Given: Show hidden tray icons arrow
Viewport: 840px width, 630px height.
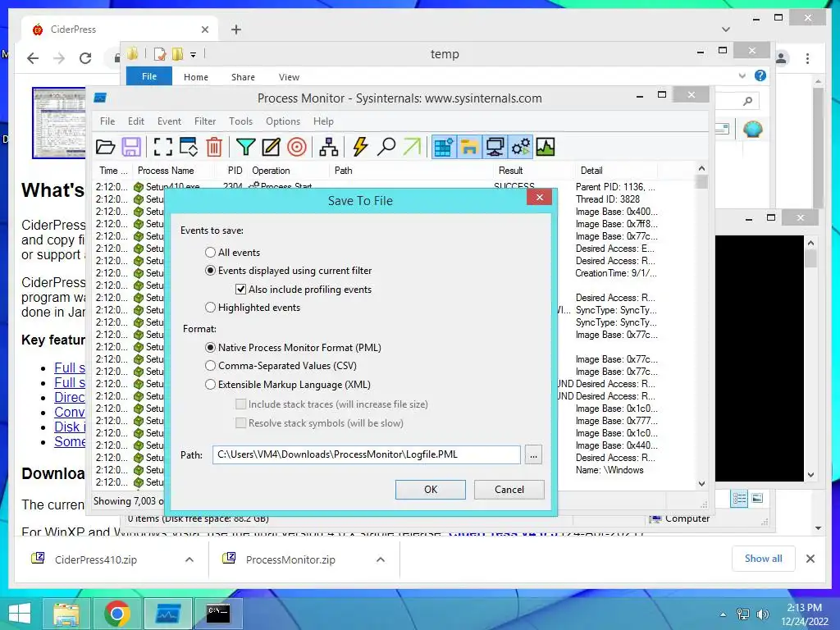Looking at the screenshot, I should (723, 614).
